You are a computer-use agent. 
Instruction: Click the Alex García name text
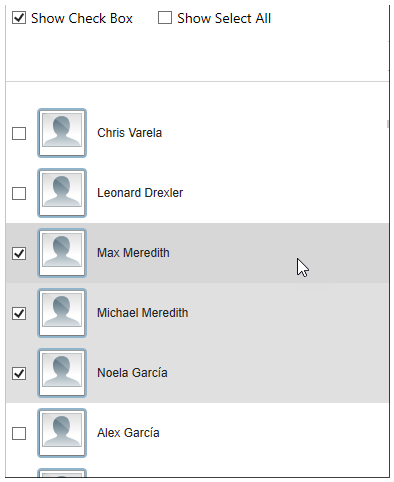pyautogui.click(x=128, y=433)
